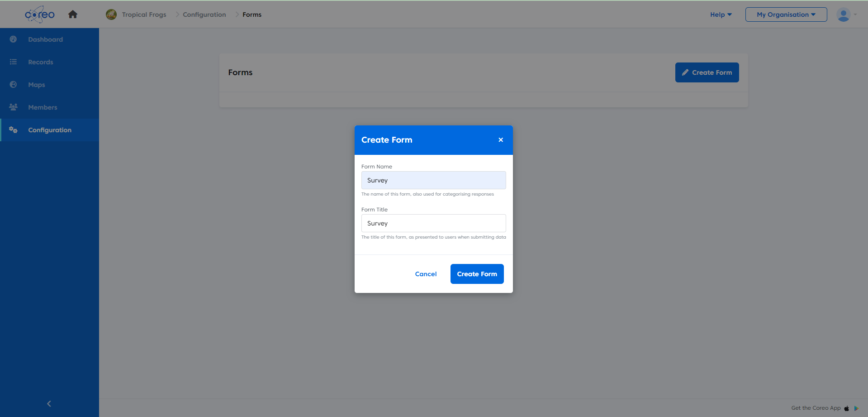
Task: Select the Members icon in the sidebar
Action: pos(13,107)
